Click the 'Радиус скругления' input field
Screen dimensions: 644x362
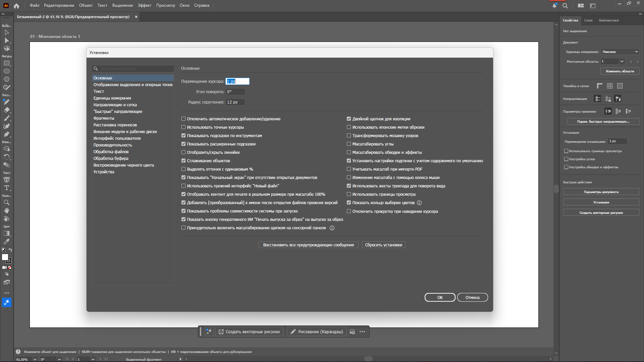coord(235,102)
